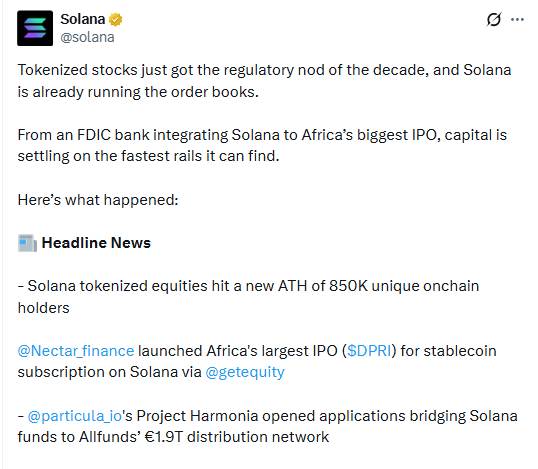Open the three-dot More options menu

[x=517, y=20]
